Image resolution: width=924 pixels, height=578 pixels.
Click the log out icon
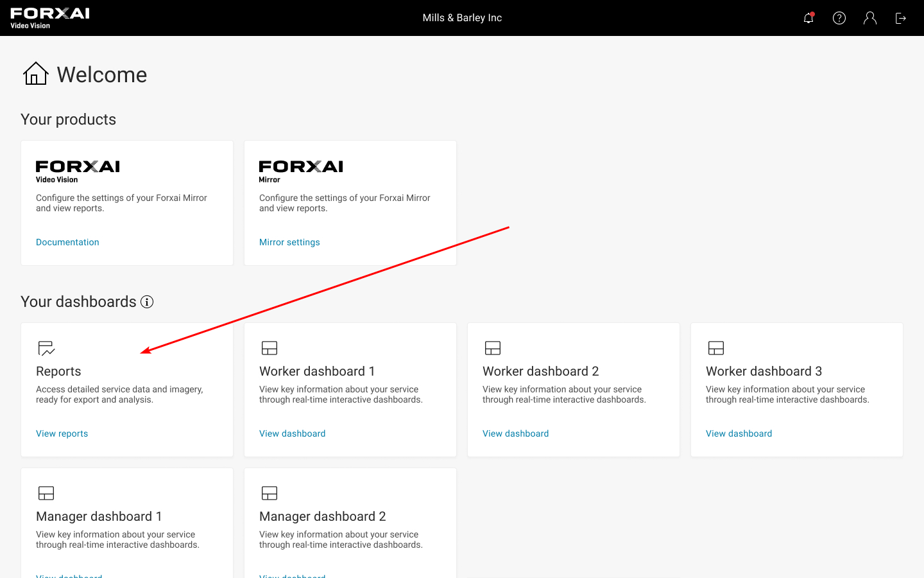(x=901, y=18)
